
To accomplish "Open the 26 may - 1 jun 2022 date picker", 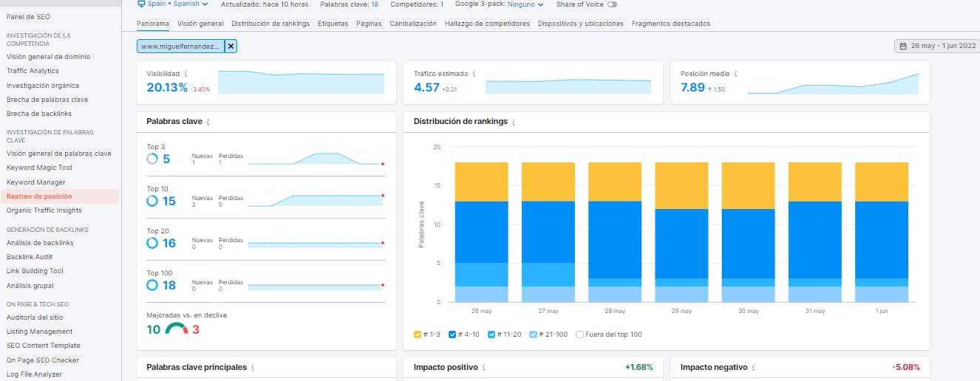I will pos(936,46).
